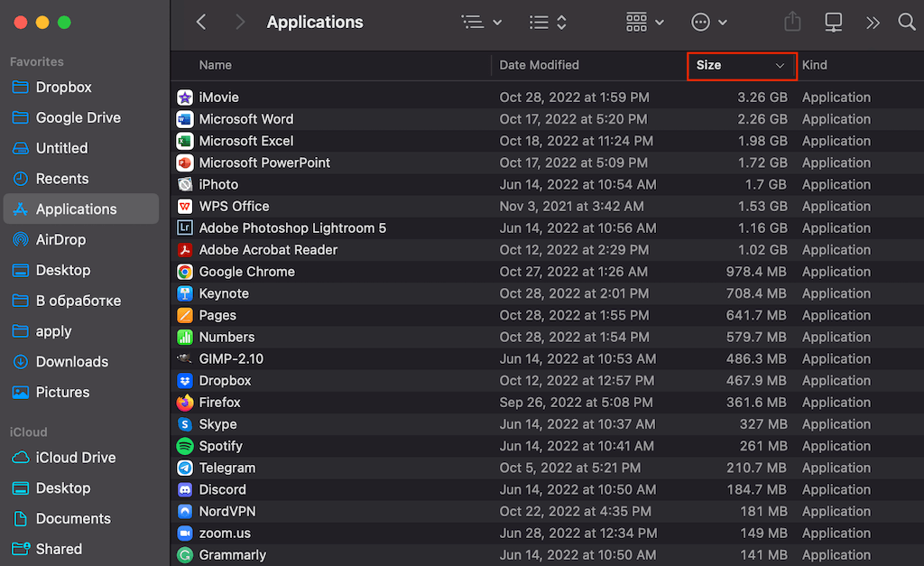This screenshot has width=924, height=566.
Task: Open the search magnifier icon
Action: click(906, 23)
